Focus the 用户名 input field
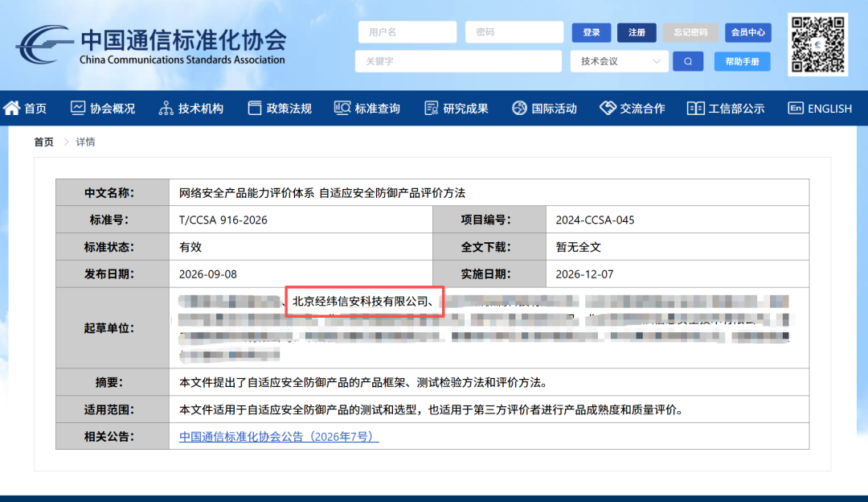 pos(407,32)
